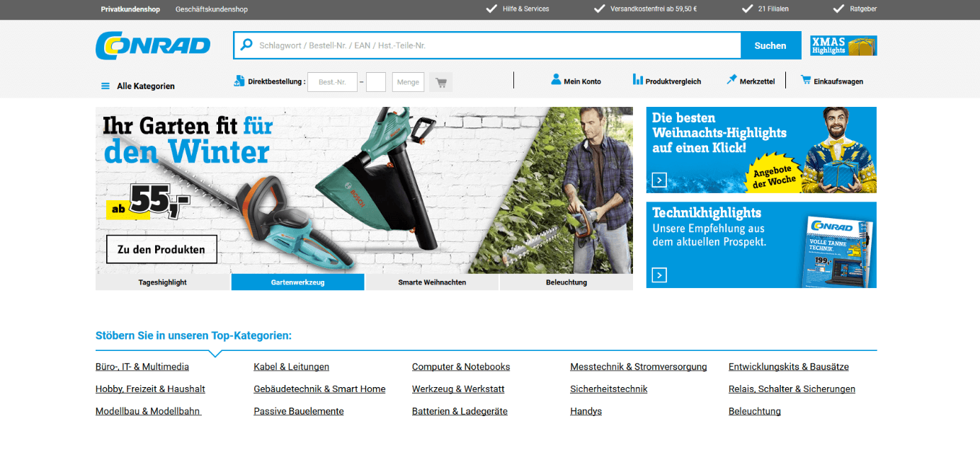
Task: Focus the Best.-Nr. input field
Action: click(x=332, y=82)
